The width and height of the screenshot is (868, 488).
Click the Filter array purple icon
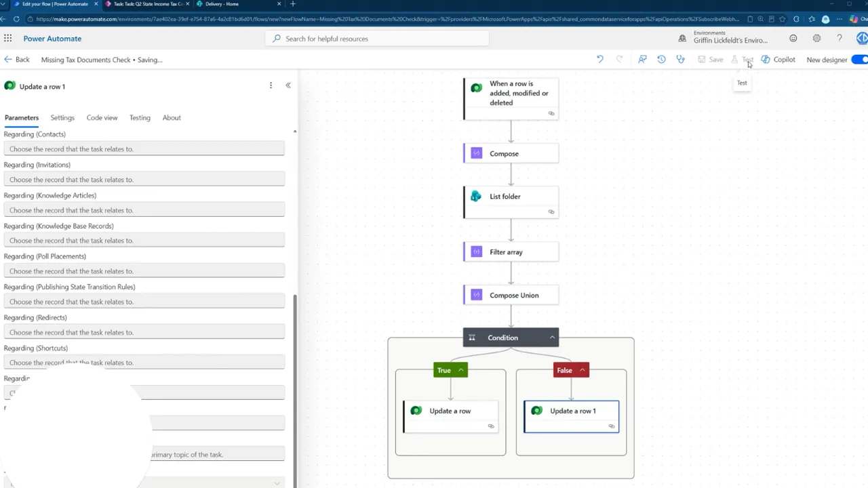click(x=476, y=252)
